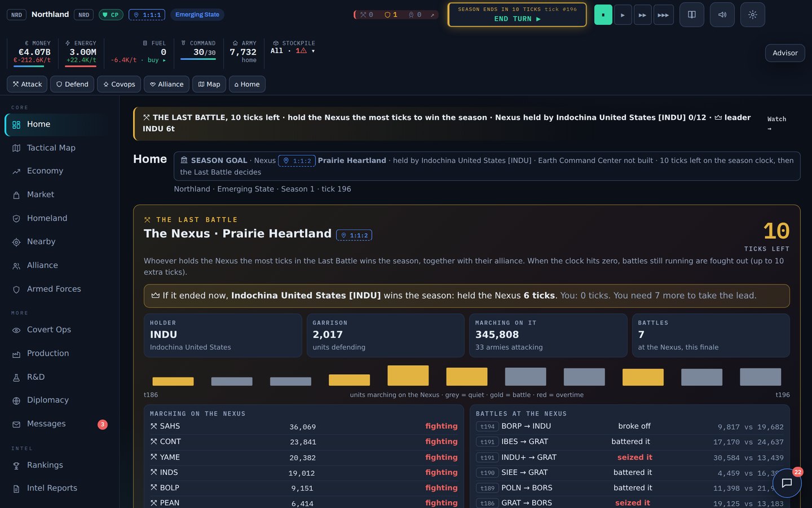Open Economy in the sidebar
The image size is (812, 508).
click(59, 171)
